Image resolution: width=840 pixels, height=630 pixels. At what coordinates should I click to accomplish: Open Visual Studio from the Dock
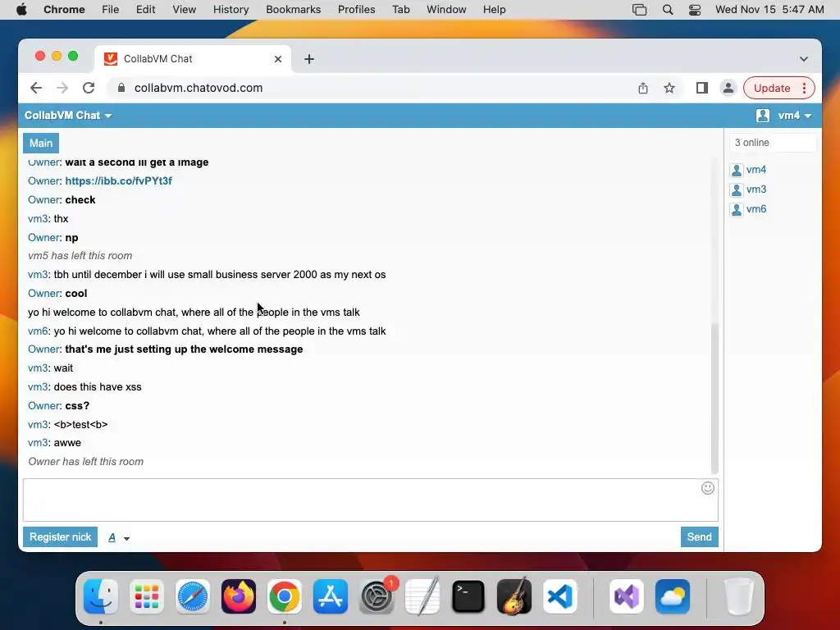(x=627, y=596)
